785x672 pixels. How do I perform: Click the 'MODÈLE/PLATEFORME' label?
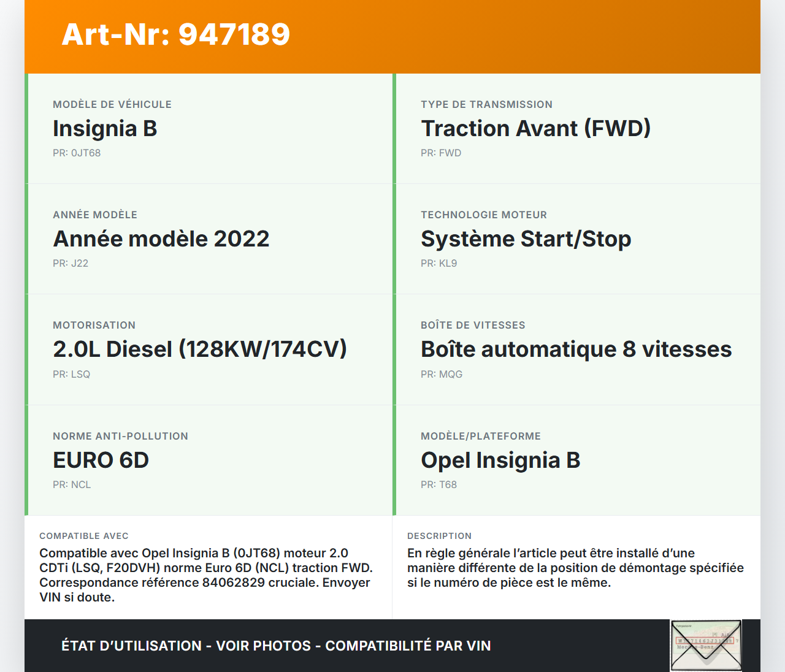(481, 437)
